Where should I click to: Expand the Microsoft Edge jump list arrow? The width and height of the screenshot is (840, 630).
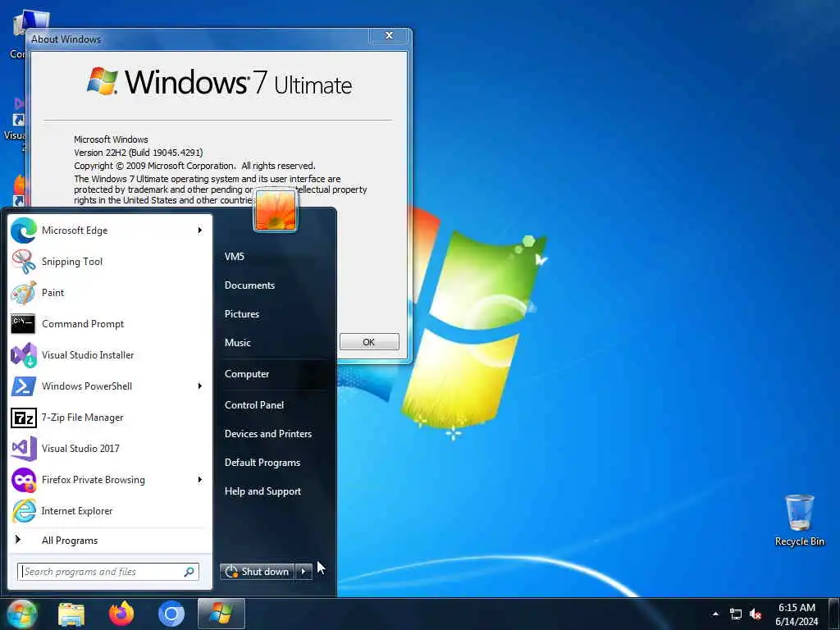(200, 231)
